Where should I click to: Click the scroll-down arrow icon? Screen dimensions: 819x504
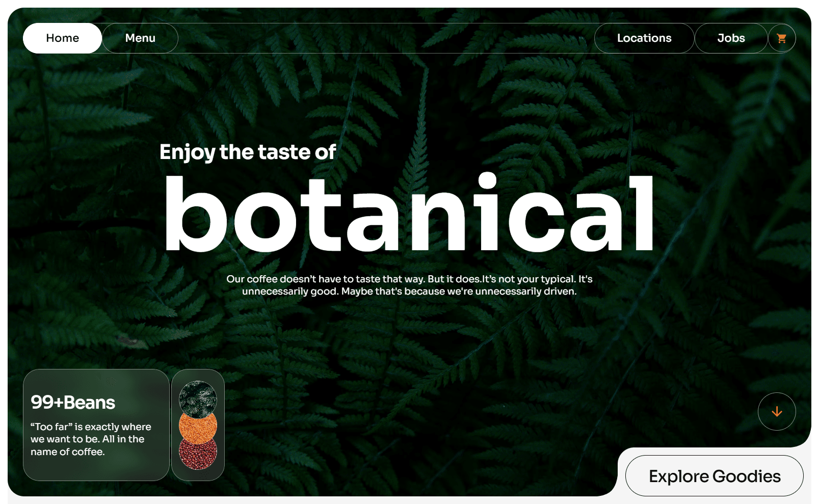coord(777,411)
